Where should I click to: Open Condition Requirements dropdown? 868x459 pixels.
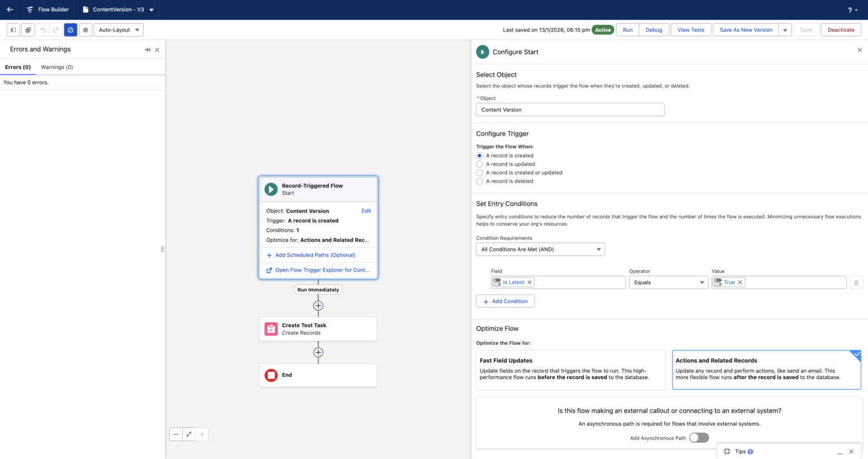tap(540, 249)
